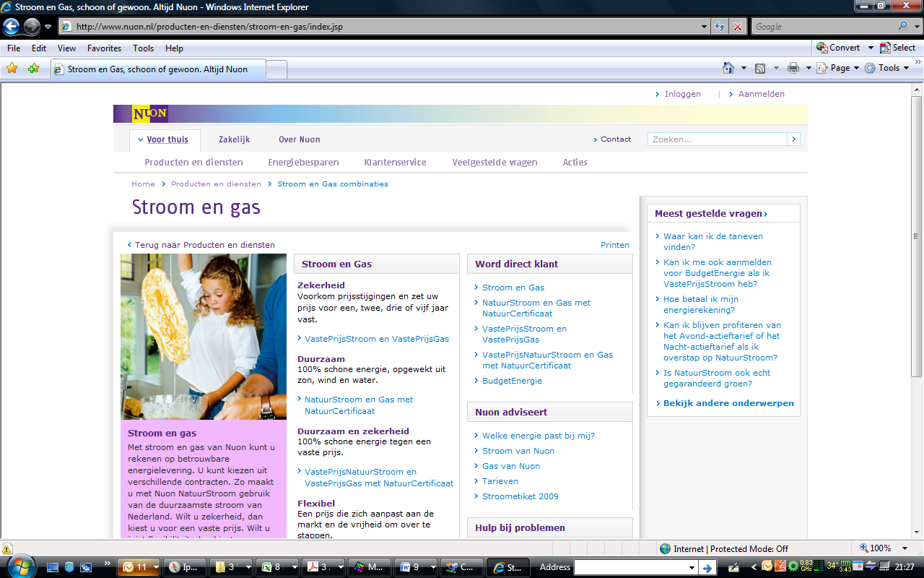The height and width of the screenshot is (578, 924).
Task: Click the RSS feeds toolbar icon
Action: [760, 68]
